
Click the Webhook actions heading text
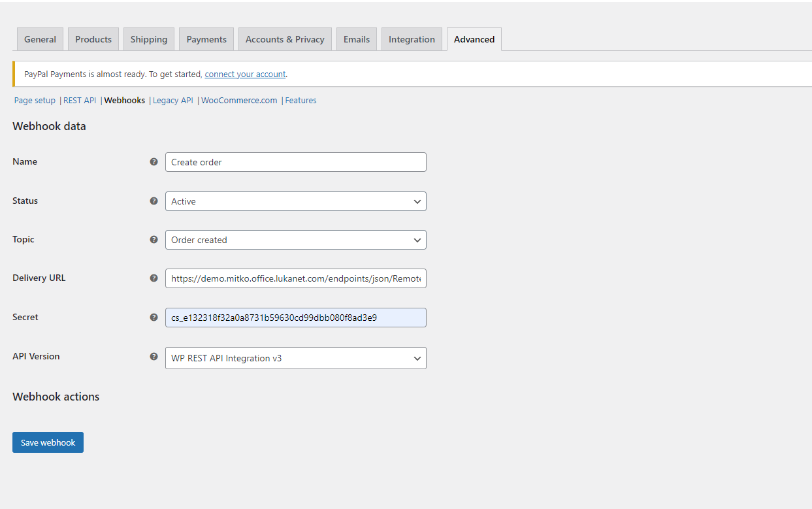(56, 397)
